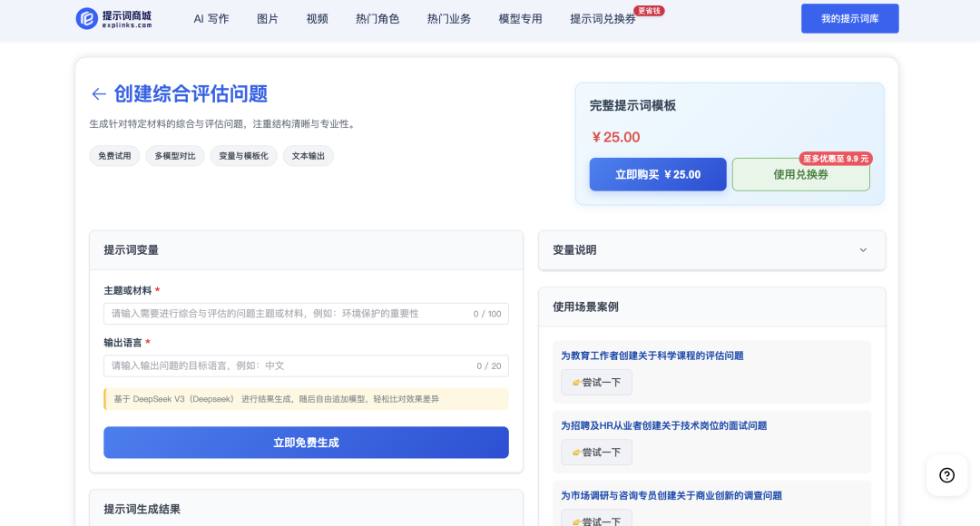Click the 文本输出 tag
This screenshot has height=526, width=980.
point(309,156)
